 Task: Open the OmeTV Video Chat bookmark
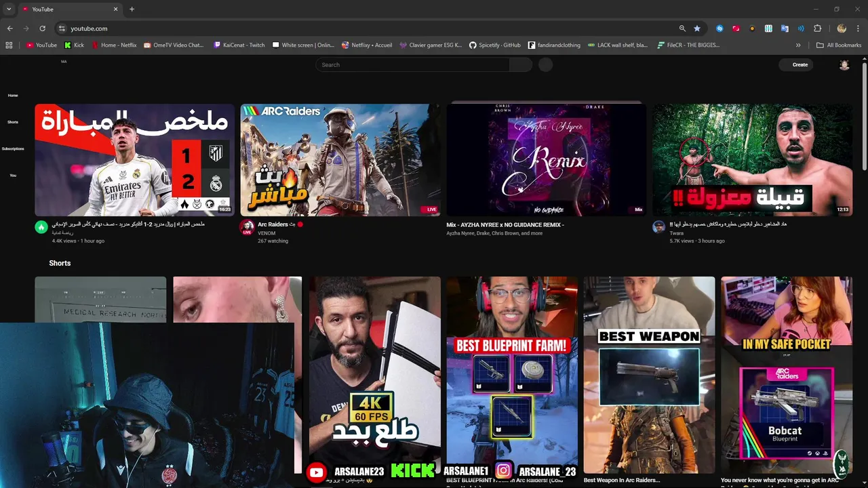coord(174,45)
